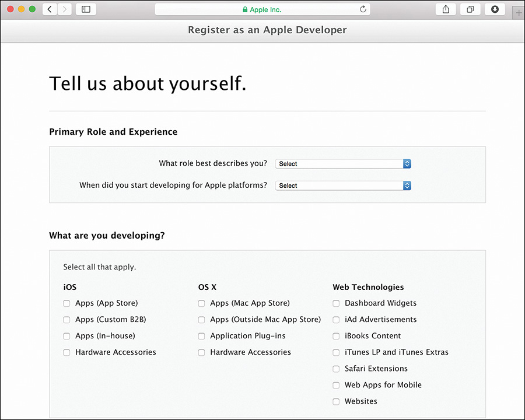
Task: Close the Safari window
Action: point(10,9)
